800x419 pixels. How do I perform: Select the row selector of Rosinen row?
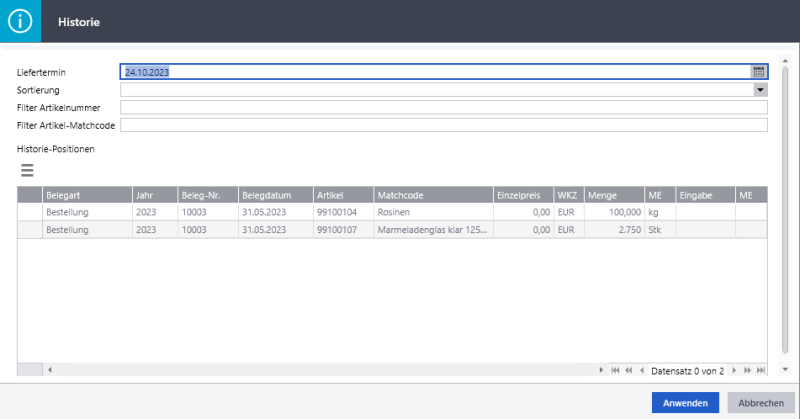(30, 212)
